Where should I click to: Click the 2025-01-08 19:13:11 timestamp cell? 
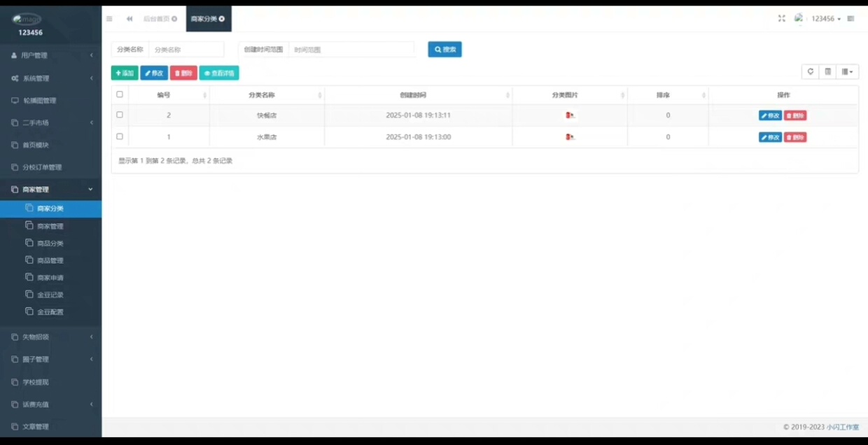click(x=418, y=115)
